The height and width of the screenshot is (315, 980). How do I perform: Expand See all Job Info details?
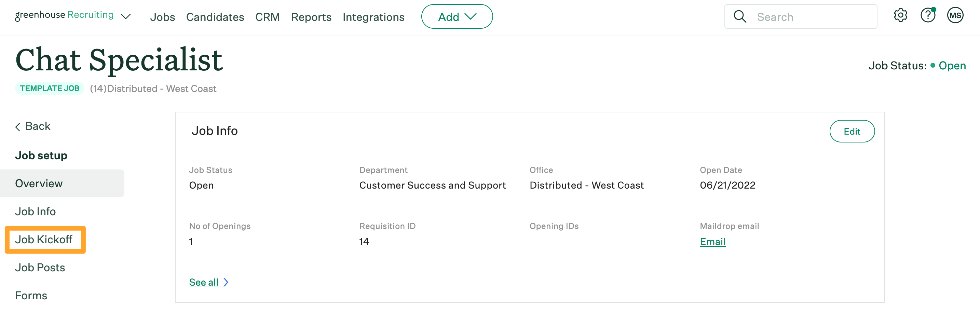tap(204, 282)
